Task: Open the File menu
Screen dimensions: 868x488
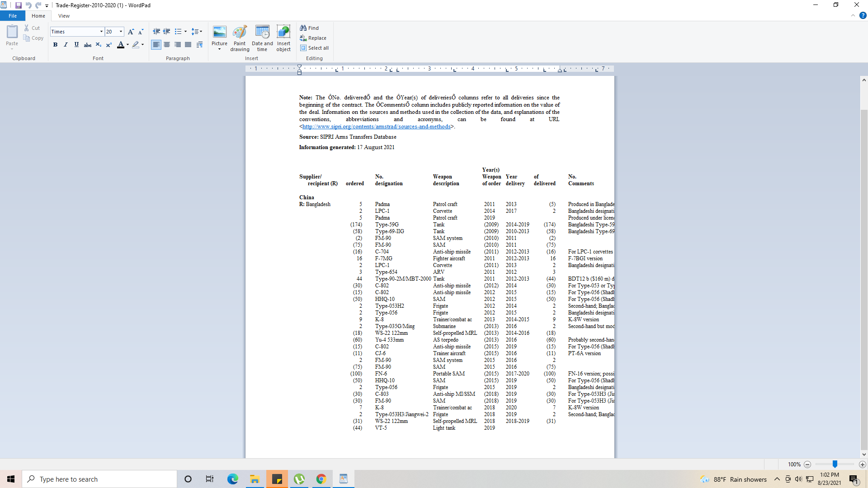Action: [13, 16]
